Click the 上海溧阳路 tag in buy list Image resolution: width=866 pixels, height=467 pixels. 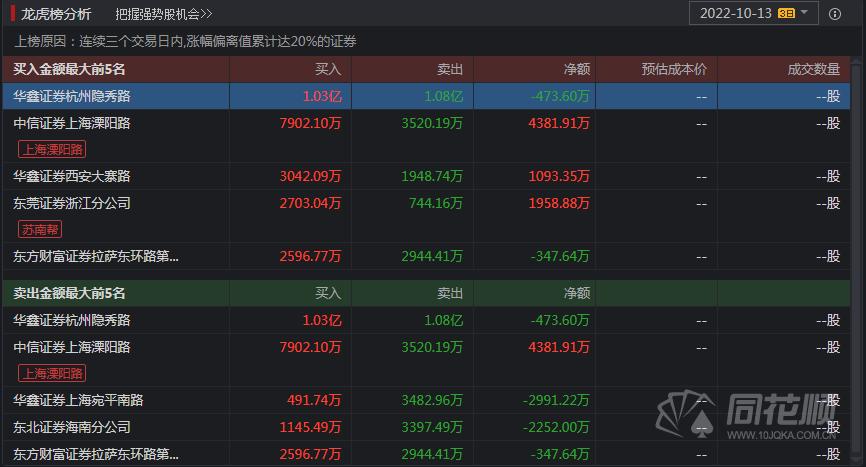(52, 150)
